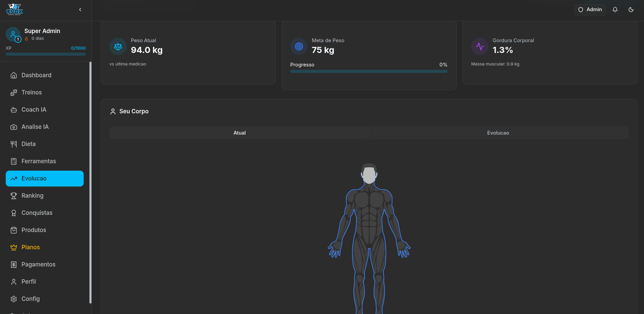Click the 1.3% body fat value
Viewport: 644px width, 314px height.
(x=503, y=50)
